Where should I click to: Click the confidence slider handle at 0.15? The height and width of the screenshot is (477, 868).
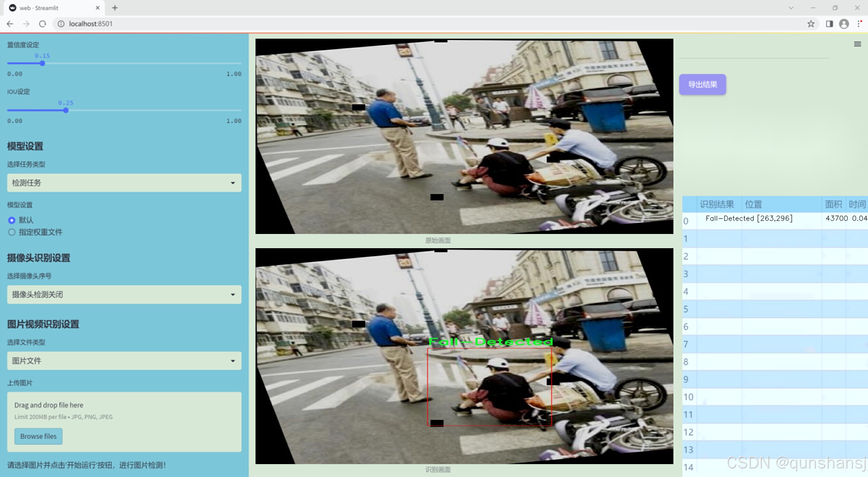[x=43, y=63]
